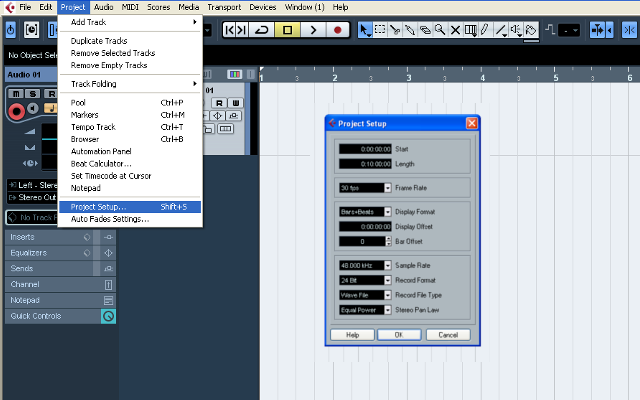
Task: Open the Frame Rate dropdown
Action: pyautogui.click(x=388, y=188)
